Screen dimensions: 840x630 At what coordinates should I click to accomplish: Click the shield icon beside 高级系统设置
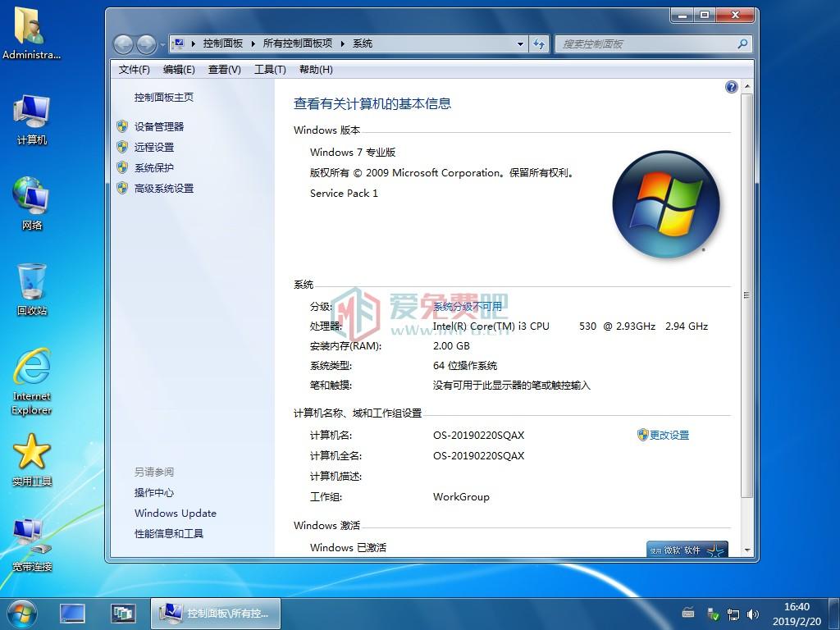122,188
